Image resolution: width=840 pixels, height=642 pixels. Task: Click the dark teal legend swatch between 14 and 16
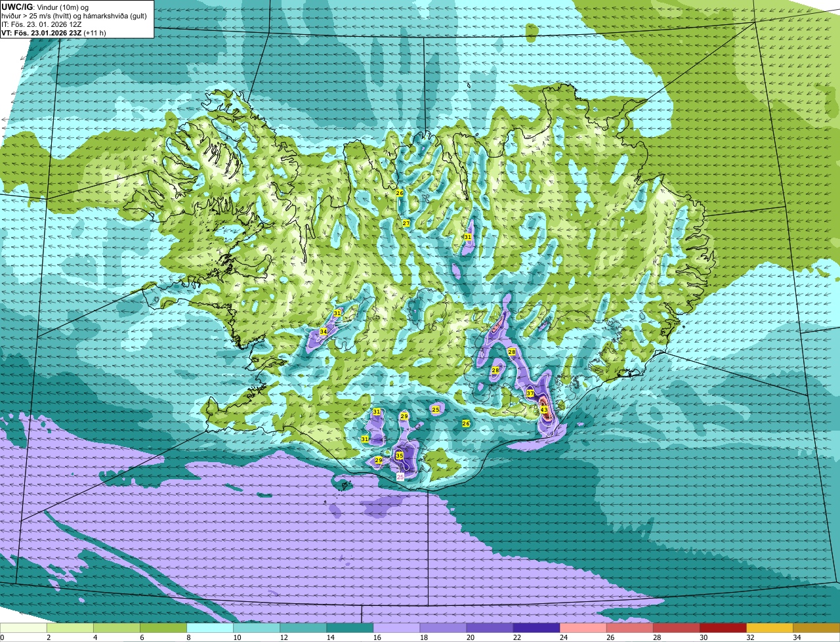(x=350, y=628)
